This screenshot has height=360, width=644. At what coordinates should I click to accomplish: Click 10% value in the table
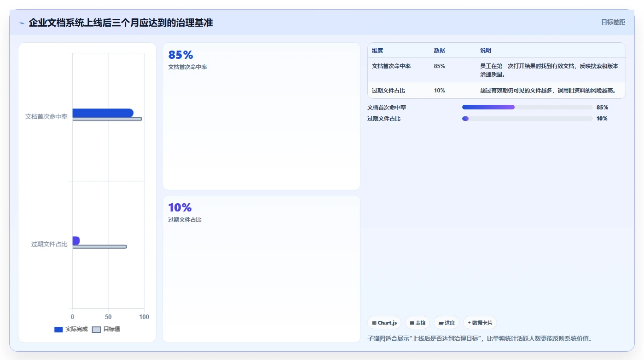point(440,91)
